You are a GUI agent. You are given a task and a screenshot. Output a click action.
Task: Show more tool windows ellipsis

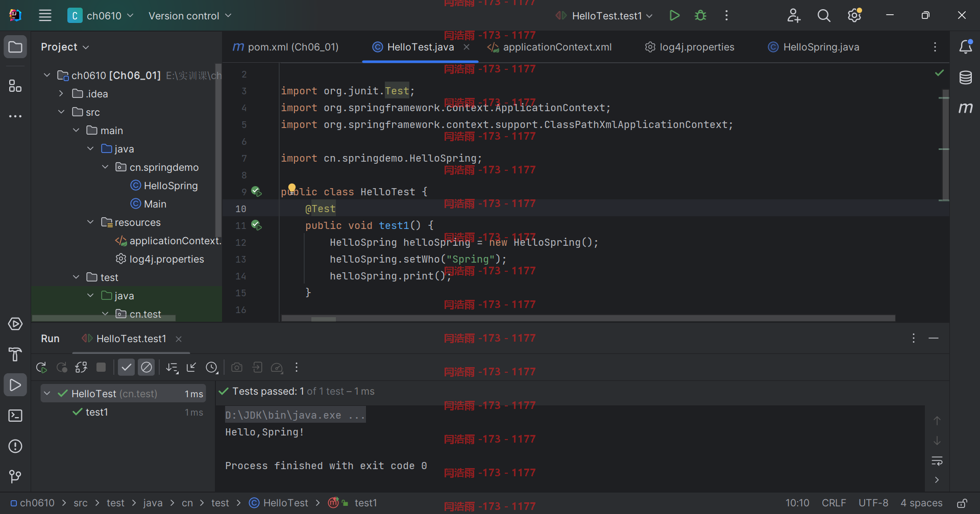[x=15, y=116]
